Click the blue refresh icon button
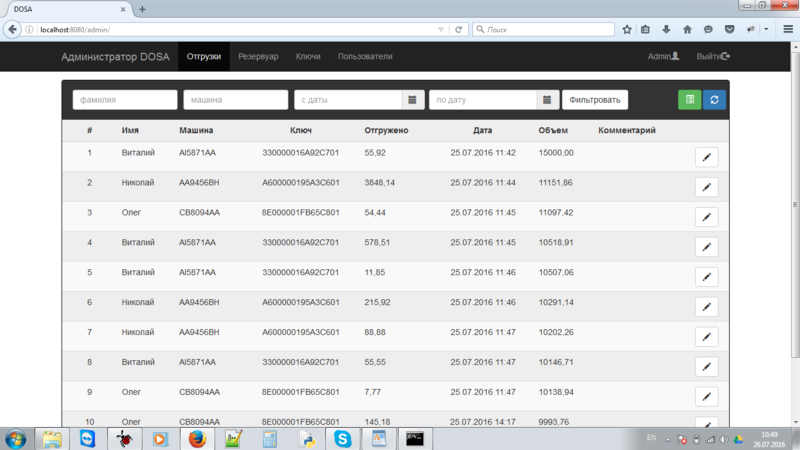The image size is (800, 450). [x=714, y=100]
